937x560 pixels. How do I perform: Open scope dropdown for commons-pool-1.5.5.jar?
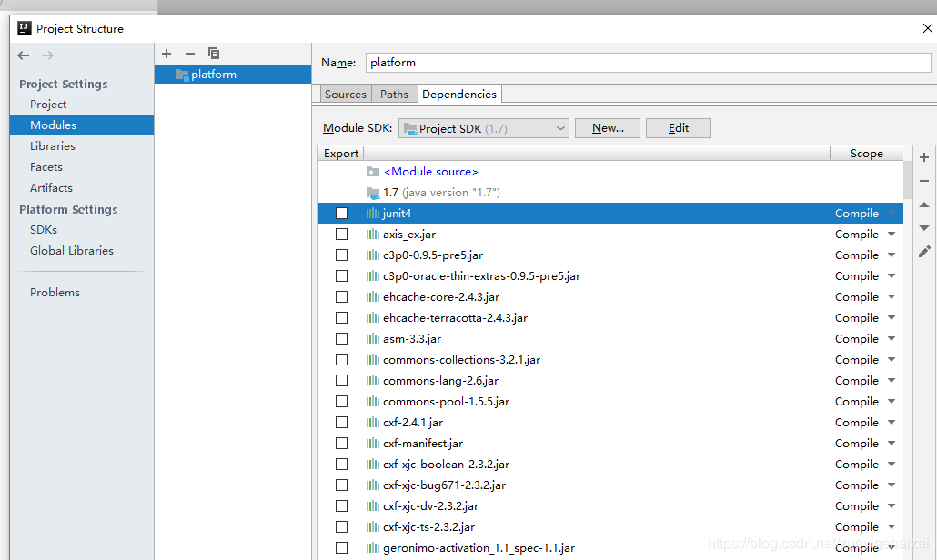pyautogui.click(x=892, y=401)
